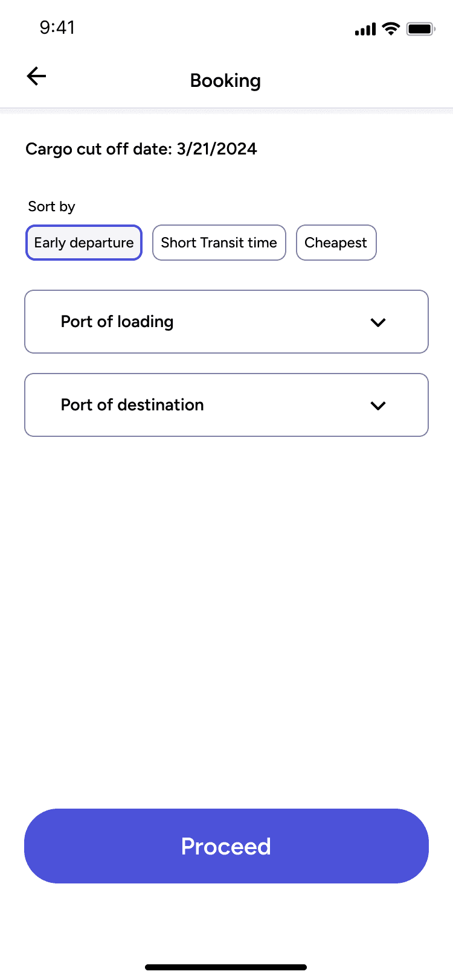Choose the Short Transit time sort option
Viewport: 453px width, 980px height.
coord(219,243)
